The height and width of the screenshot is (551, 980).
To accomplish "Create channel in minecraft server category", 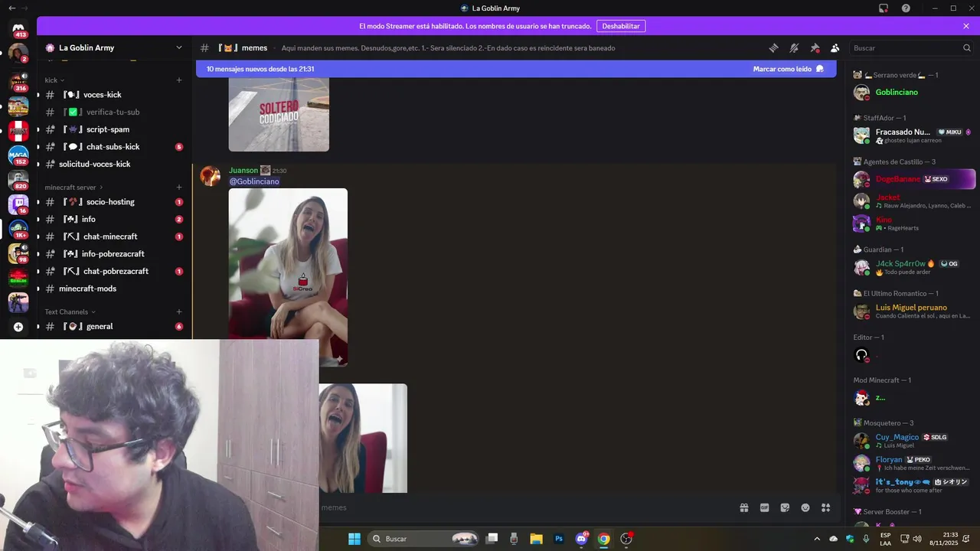I will click(179, 187).
